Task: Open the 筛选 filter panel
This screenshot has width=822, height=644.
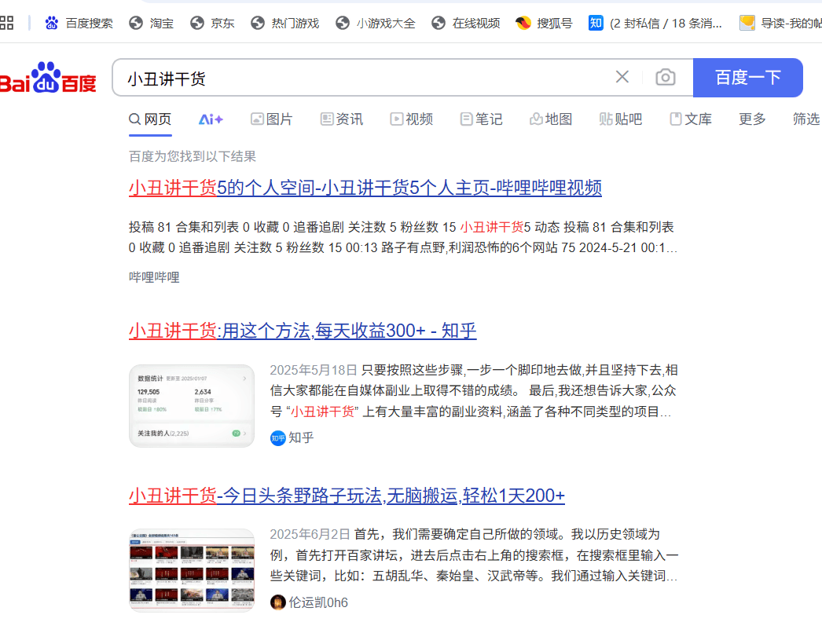Action: pos(805,119)
